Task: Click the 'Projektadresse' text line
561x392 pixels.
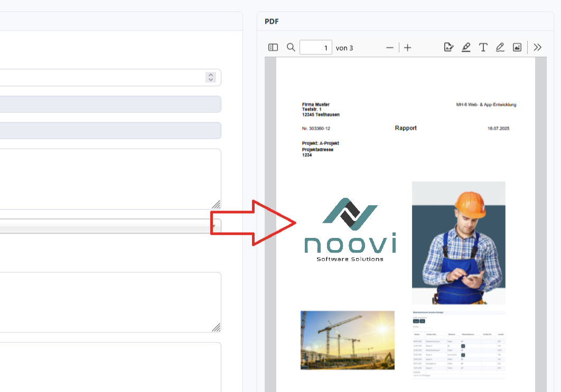Action: click(317, 150)
